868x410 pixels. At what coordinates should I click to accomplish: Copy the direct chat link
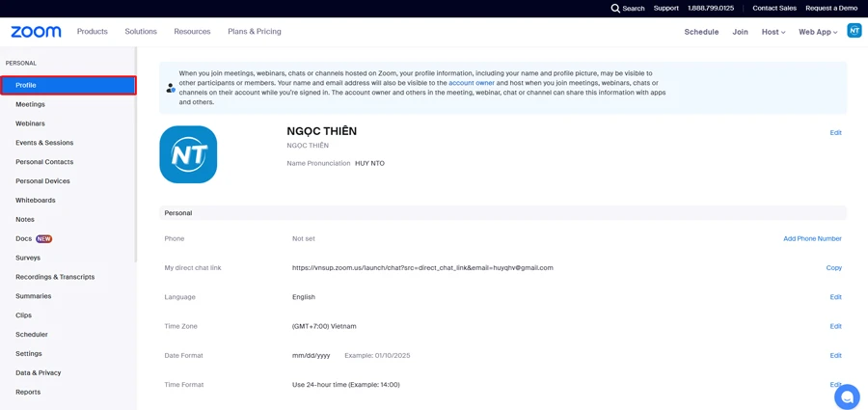(833, 267)
